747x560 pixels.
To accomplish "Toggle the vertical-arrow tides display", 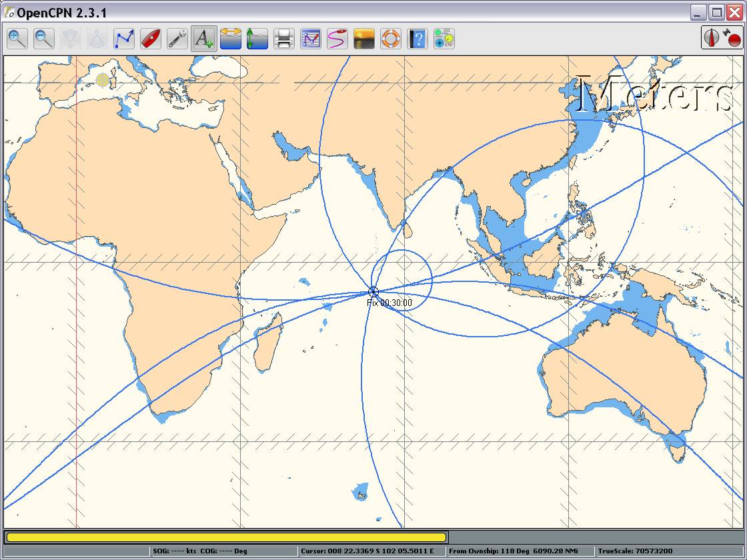I will [257, 39].
